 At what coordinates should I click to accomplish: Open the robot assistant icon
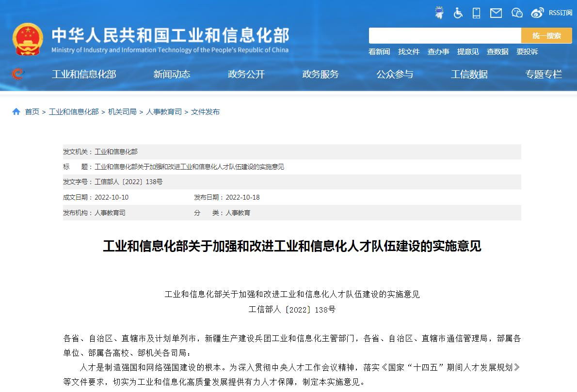click(439, 13)
